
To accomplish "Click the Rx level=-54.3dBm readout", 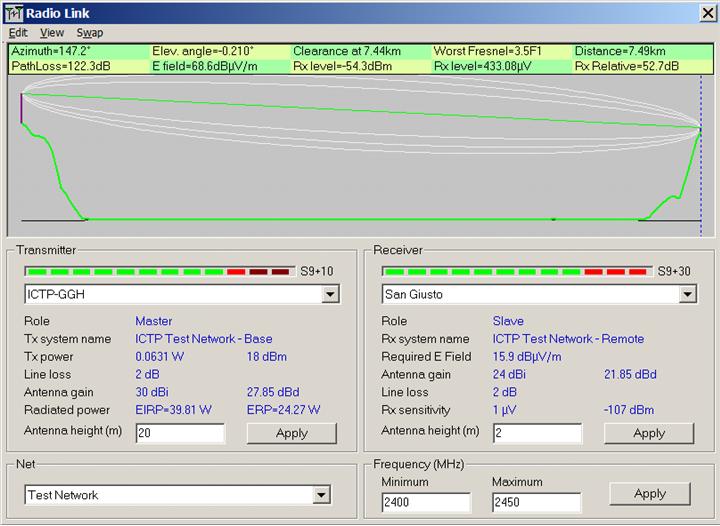I will (x=343, y=67).
